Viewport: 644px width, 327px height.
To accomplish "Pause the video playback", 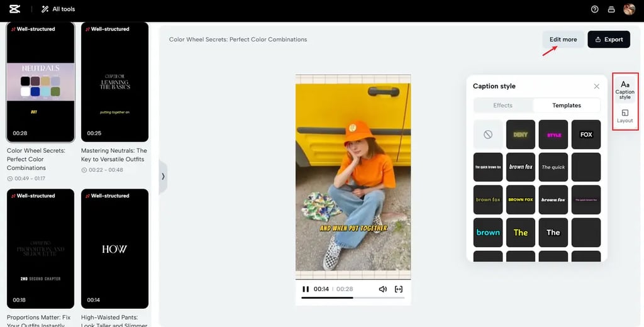I will point(306,289).
